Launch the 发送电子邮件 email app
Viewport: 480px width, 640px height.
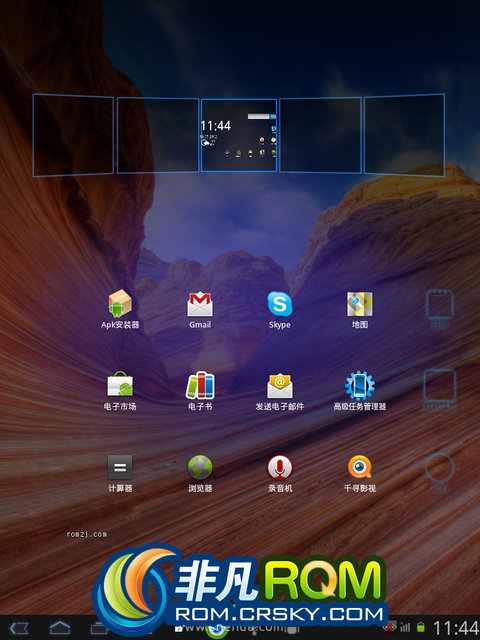click(x=280, y=390)
